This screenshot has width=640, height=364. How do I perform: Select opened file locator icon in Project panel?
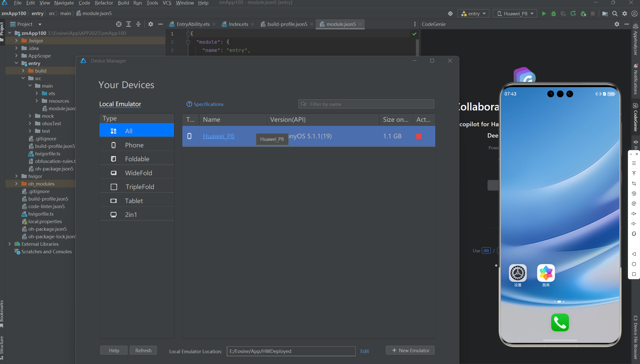tap(119, 24)
